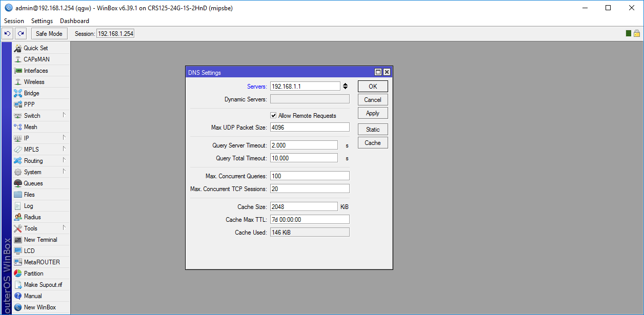Click OK in DNS Settings
The image size is (644, 315).
(x=373, y=87)
